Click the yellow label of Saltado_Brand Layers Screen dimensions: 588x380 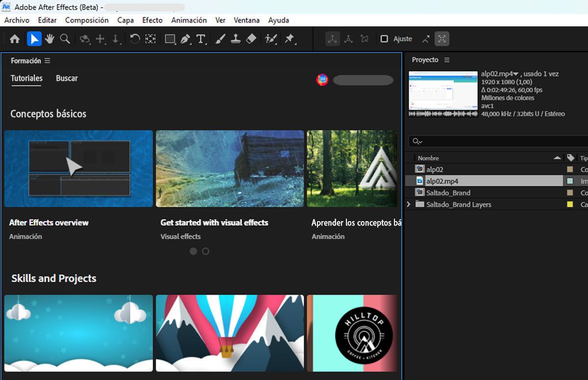pos(570,204)
